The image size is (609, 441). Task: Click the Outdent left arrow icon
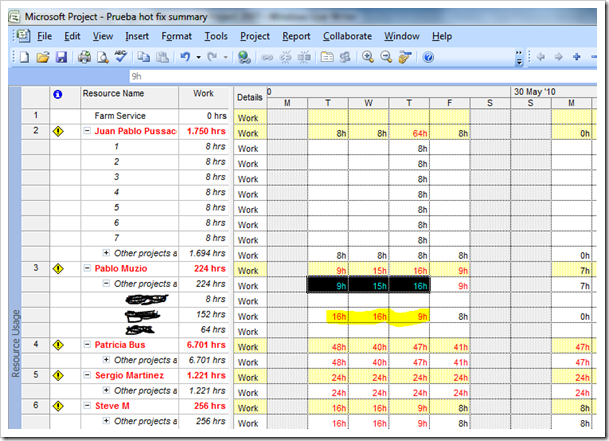coord(540,57)
